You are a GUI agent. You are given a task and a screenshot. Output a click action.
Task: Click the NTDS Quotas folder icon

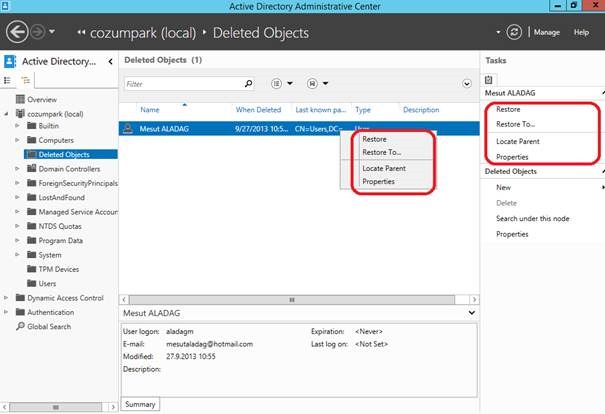pyautogui.click(x=32, y=226)
